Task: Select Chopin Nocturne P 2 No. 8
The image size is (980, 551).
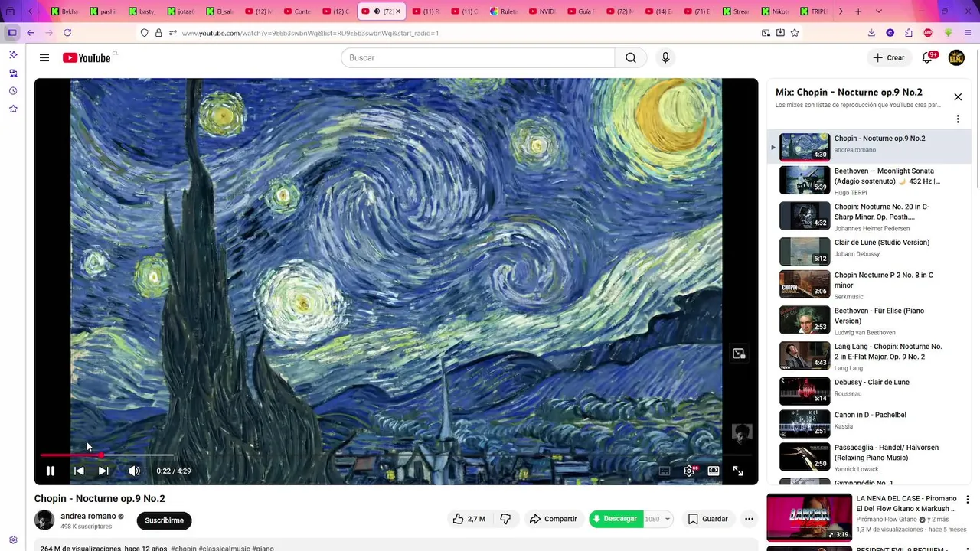Action: [x=869, y=285]
